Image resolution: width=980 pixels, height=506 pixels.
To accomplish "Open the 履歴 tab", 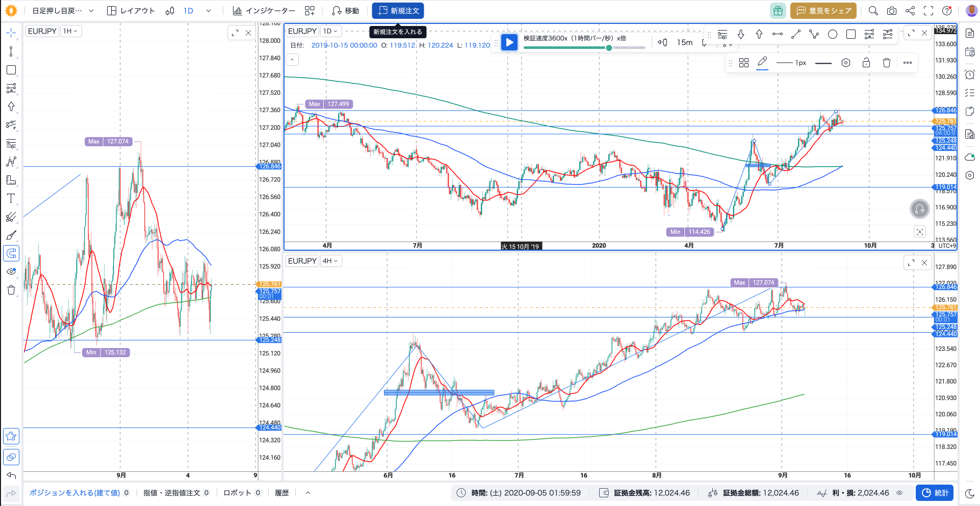I will tap(281, 493).
